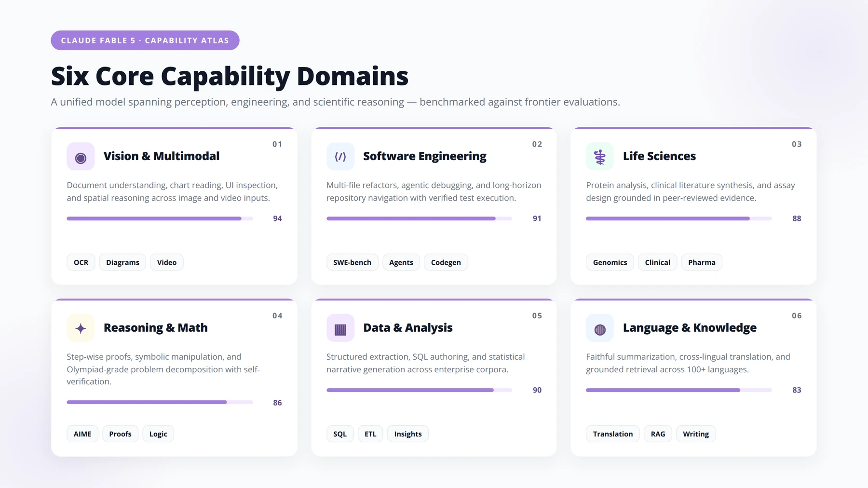
Task: Pick the Clinical tag
Action: 658,262
